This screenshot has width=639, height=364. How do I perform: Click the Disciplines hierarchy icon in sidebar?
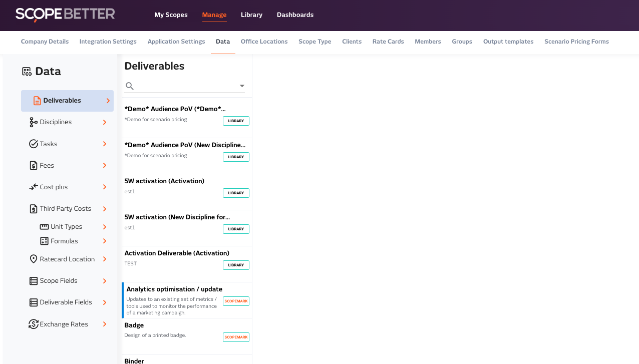[x=34, y=122]
